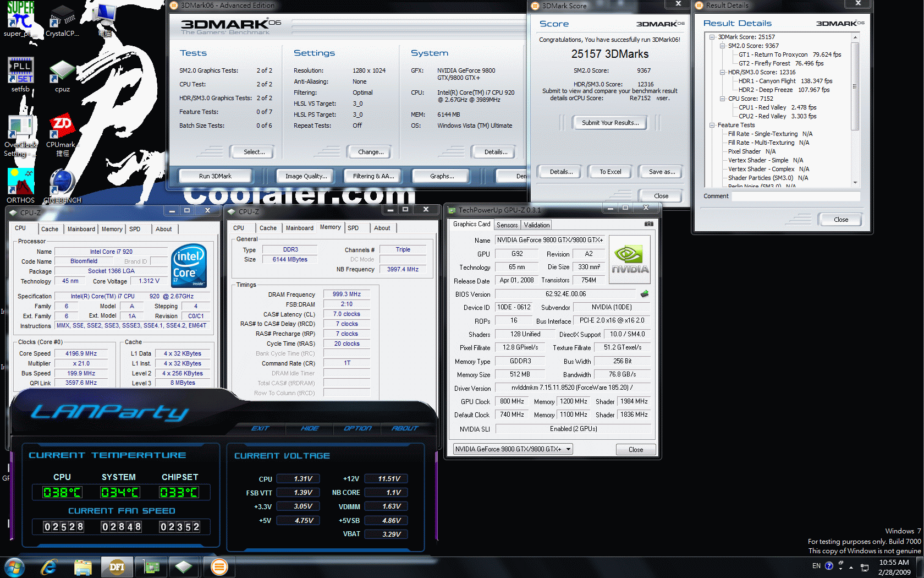Click ABOUT in LANParty monitor
924x578 pixels.
[405, 428]
